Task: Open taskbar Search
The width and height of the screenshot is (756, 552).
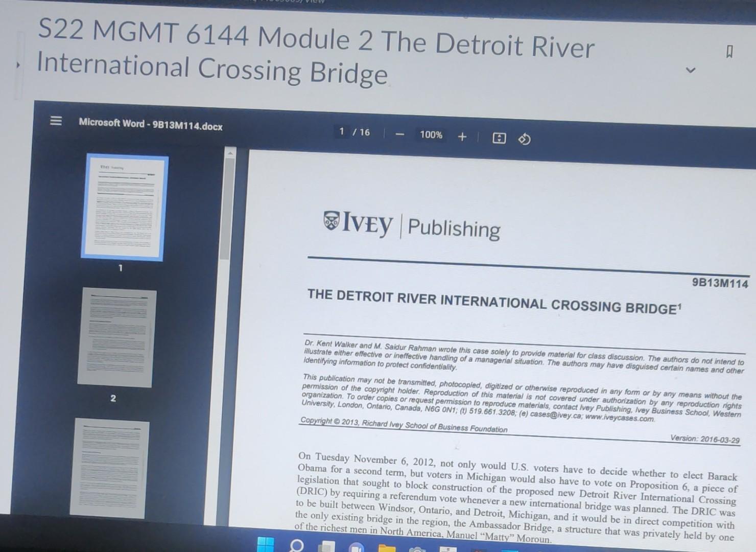Action: 297,547
